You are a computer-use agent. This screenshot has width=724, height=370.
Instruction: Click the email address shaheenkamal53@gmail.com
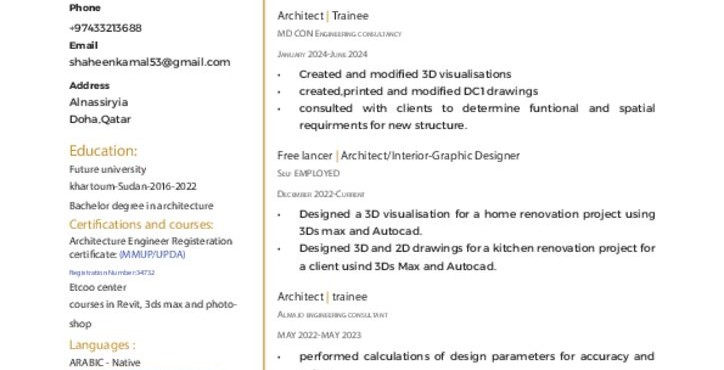tap(150, 62)
